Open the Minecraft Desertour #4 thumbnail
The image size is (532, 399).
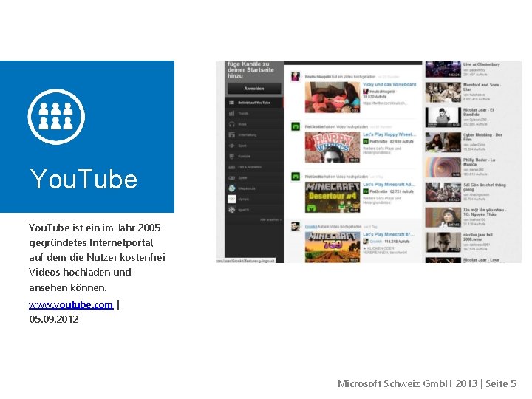point(332,197)
